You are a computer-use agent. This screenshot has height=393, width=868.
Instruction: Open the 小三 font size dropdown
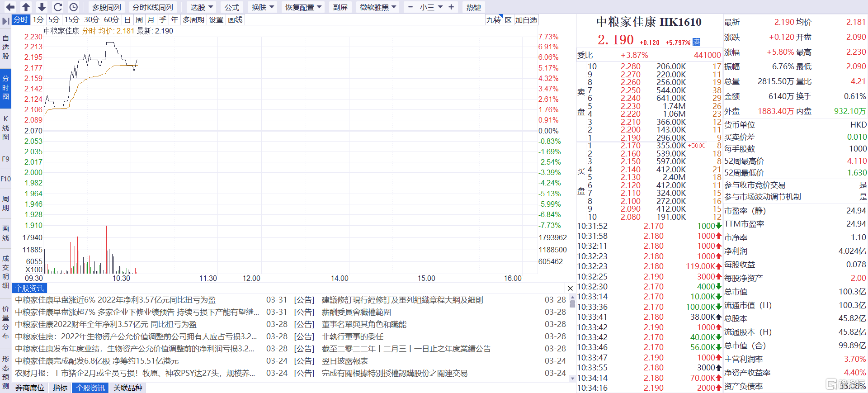(431, 7)
